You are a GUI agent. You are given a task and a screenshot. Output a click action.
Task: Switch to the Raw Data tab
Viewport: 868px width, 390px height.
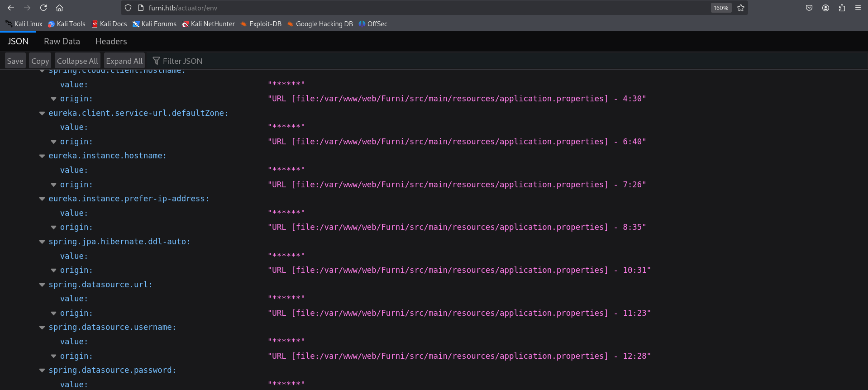62,41
